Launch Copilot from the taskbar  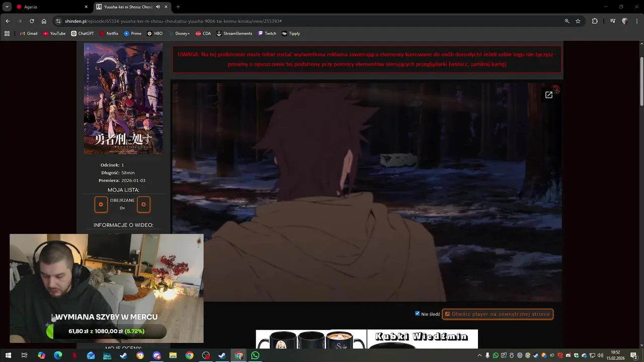(41, 355)
